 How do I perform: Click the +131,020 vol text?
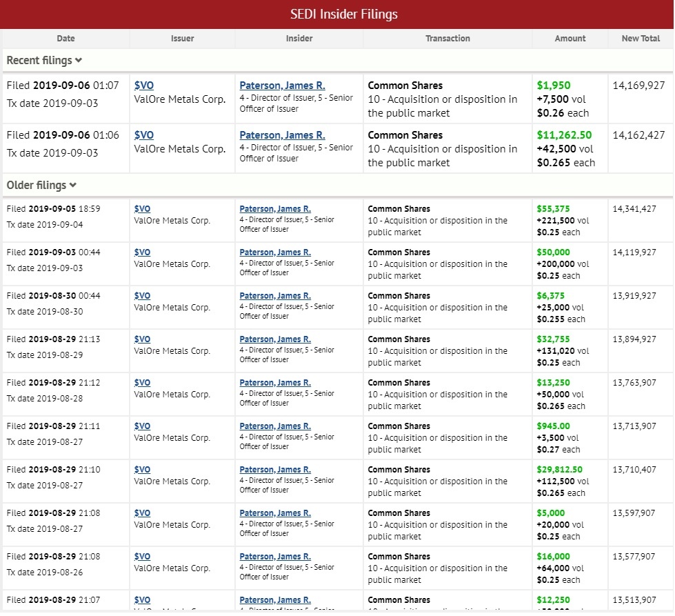pyautogui.click(x=563, y=351)
